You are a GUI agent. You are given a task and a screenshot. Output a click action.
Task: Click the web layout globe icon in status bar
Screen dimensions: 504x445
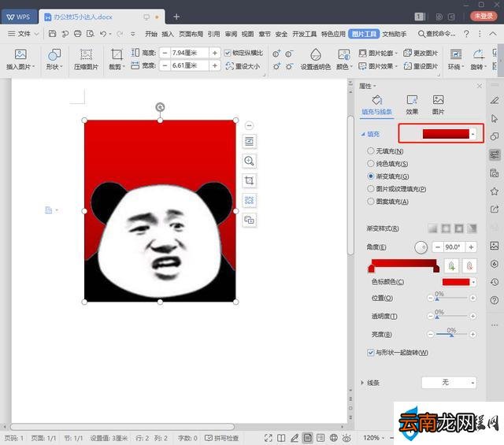334,438
